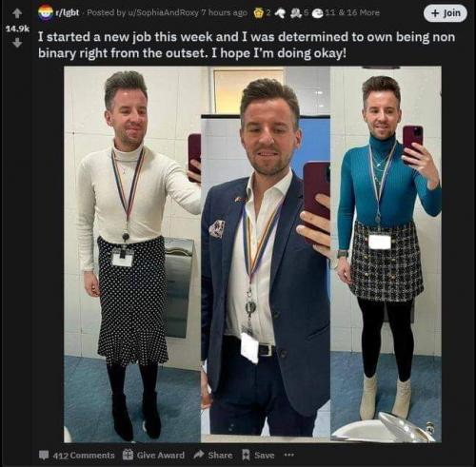Upvote the post with the up arrow

(x=17, y=13)
